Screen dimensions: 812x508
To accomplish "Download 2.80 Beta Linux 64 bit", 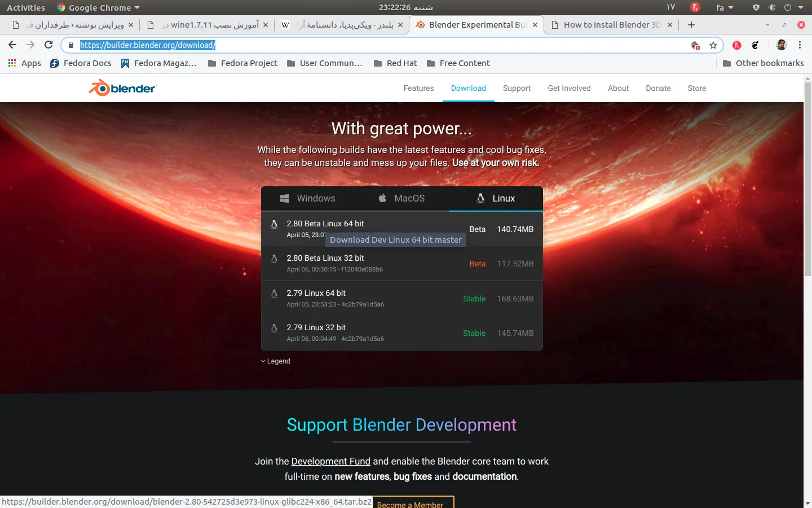I will (x=401, y=229).
